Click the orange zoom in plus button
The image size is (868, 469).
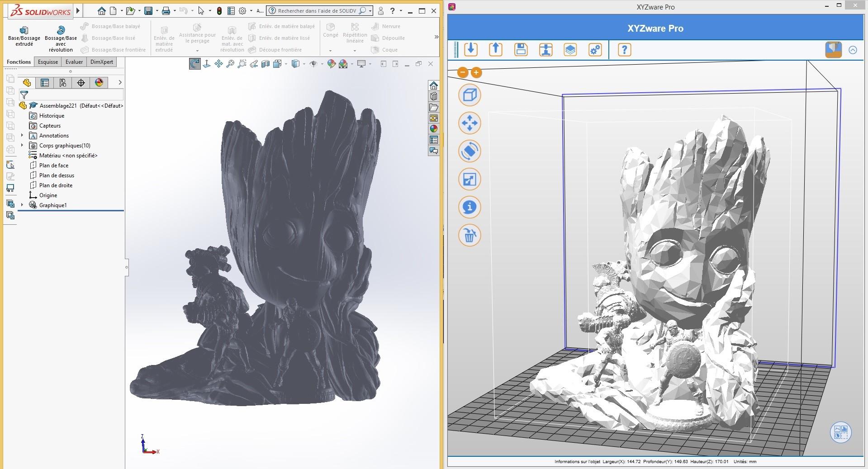(476, 72)
